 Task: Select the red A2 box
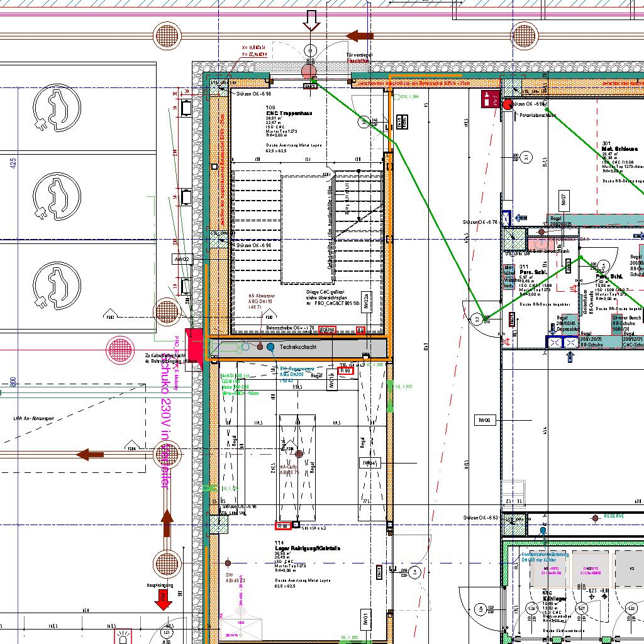[x=360, y=330]
